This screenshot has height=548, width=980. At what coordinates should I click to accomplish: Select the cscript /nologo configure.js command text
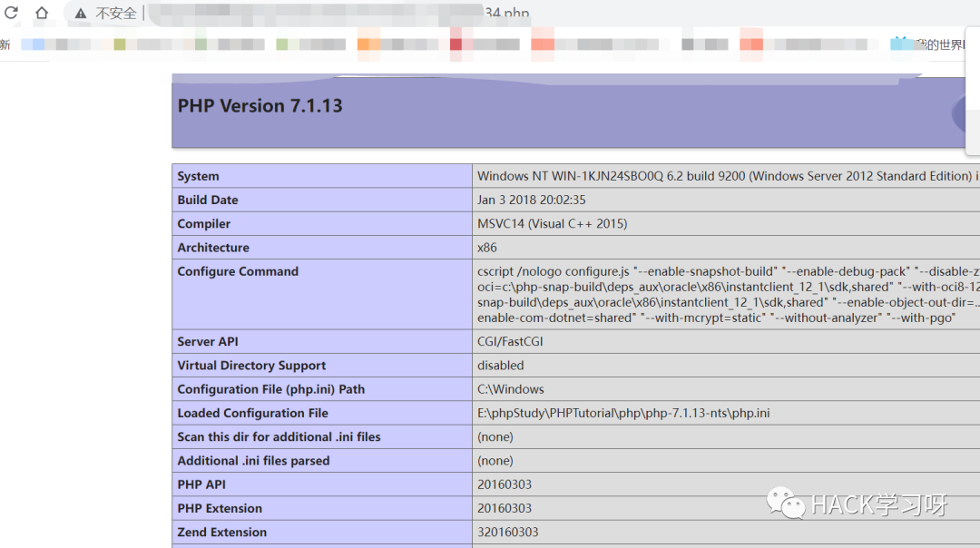[x=728, y=294]
